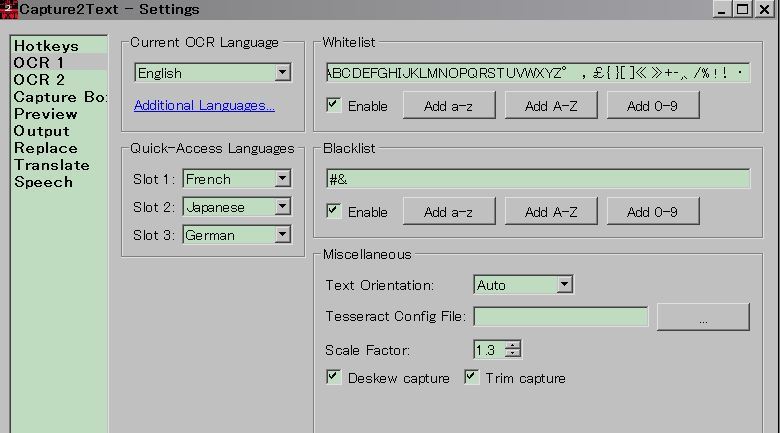Viewport: 780px width, 433px height.
Task: Expand the Text Orientation dropdown
Action: (x=564, y=285)
